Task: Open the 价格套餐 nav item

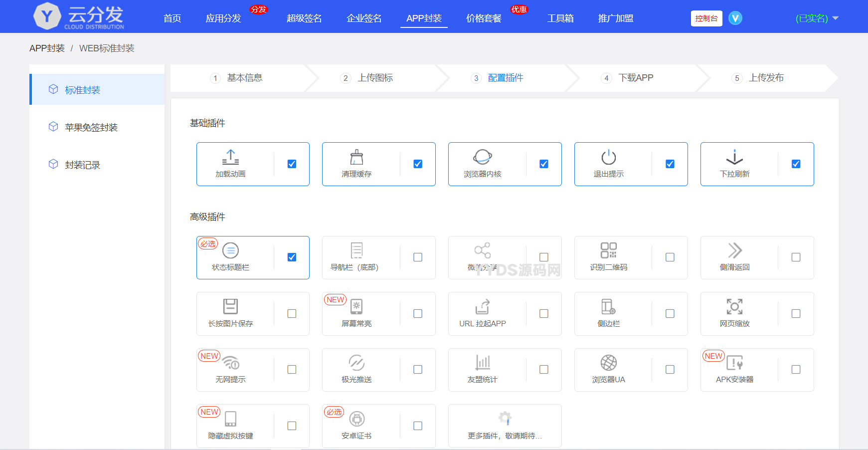Action: (484, 18)
